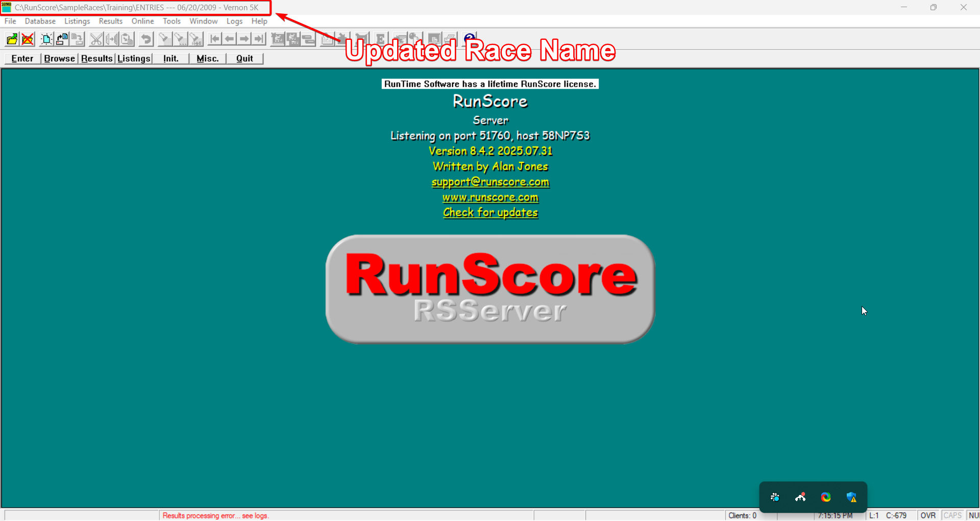
Task: Click the new blank document toolbar icon
Action: (x=46, y=39)
